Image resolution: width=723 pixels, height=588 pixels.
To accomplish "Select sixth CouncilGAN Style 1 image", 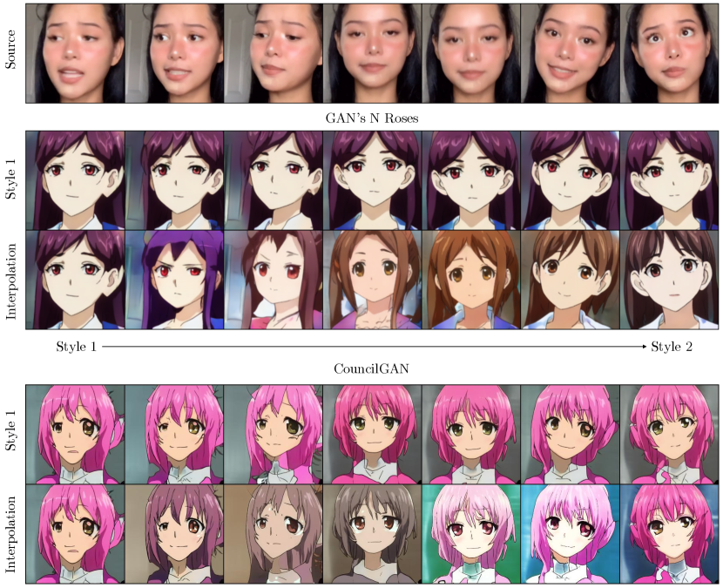I will 570,434.
